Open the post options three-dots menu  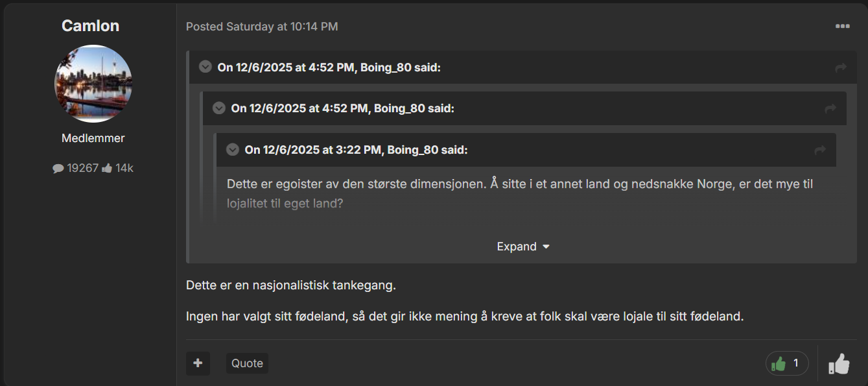[x=842, y=27]
